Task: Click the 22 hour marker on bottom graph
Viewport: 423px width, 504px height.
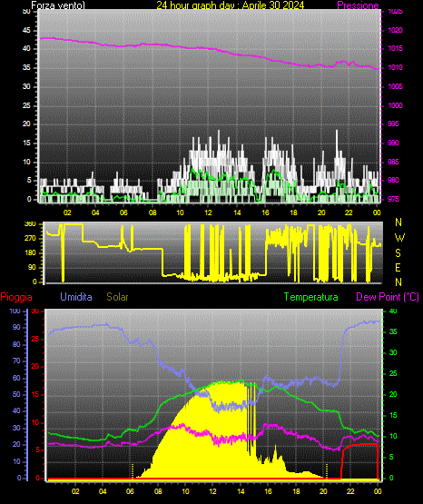Action: pyautogui.click(x=350, y=491)
